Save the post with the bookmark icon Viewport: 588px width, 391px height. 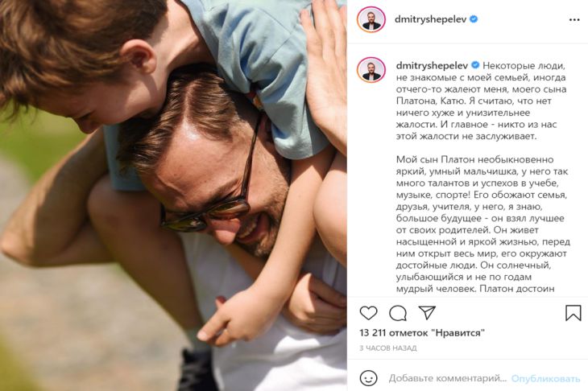click(573, 313)
